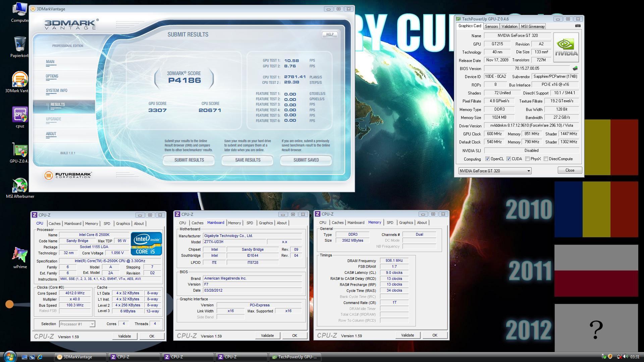Viewport: 644px width, 362px height.
Task: Toggle the PhysX checkbox in GPU-Z
Action: (527, 159)
